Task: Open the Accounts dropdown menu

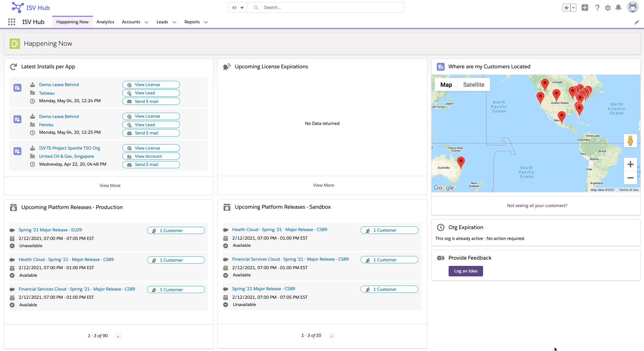Action: pos(146,22)
